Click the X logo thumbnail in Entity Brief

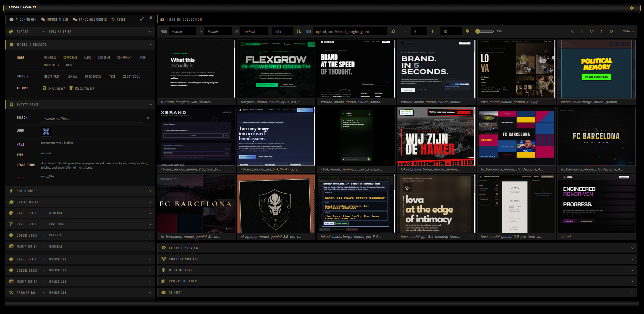(46, 132)
